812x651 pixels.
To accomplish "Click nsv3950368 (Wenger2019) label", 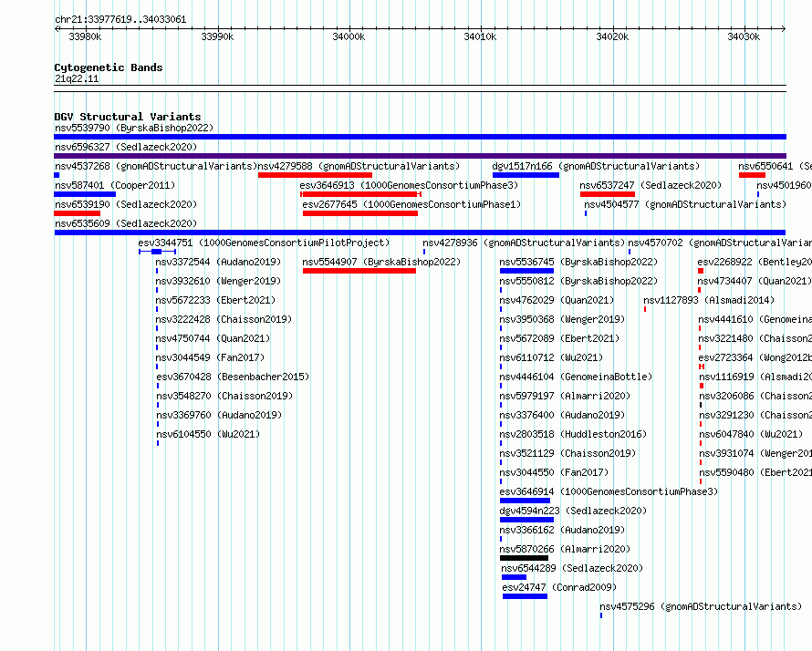I will point(562,319).
